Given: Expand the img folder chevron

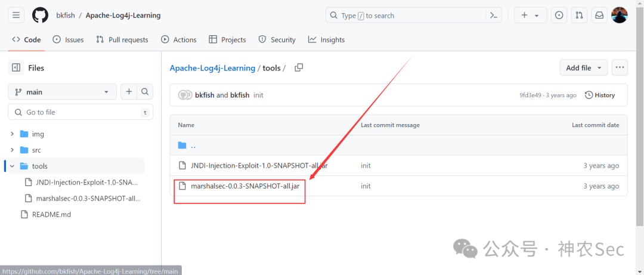Looking at the screenshot, I should [x=13, y=134].
